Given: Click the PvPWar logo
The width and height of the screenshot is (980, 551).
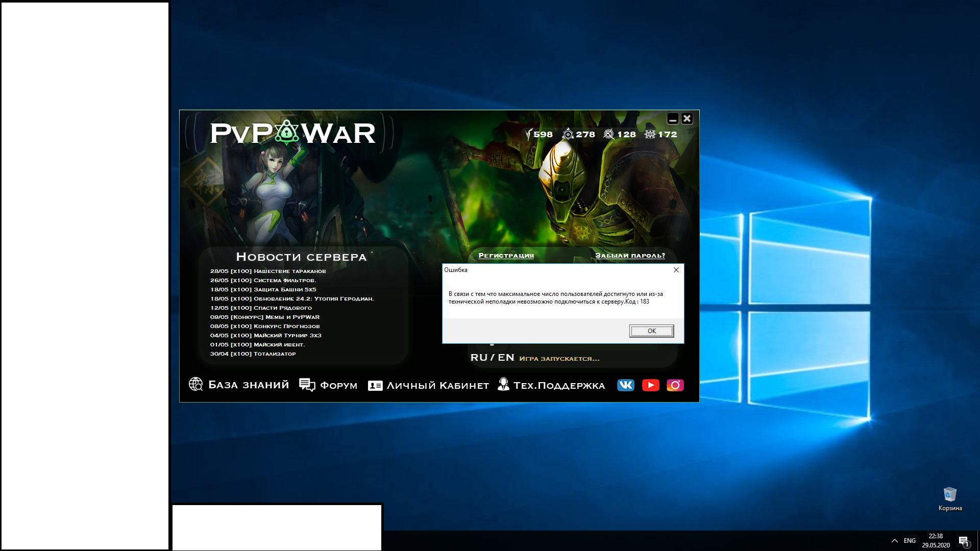Looking at the screenshot, I should coord(292,133).
